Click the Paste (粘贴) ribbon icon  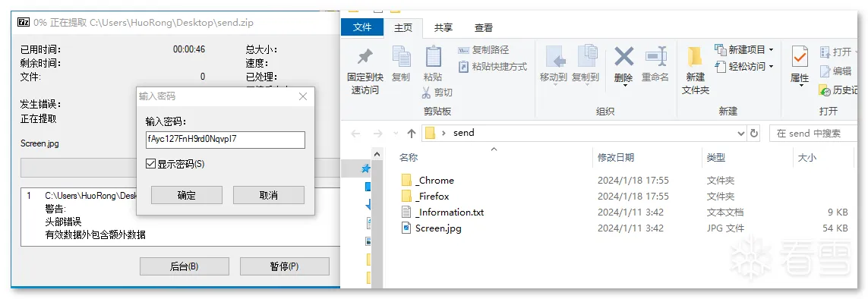[x=433, y=57]
